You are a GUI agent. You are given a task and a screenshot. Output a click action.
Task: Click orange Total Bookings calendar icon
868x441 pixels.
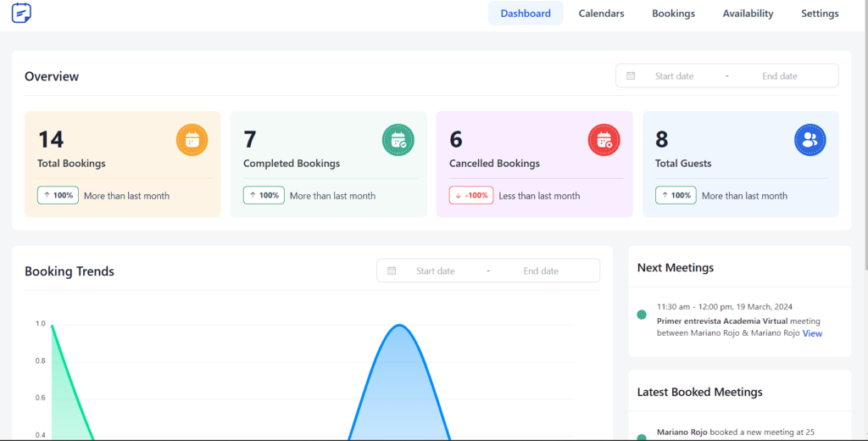(x=192, y=140)
